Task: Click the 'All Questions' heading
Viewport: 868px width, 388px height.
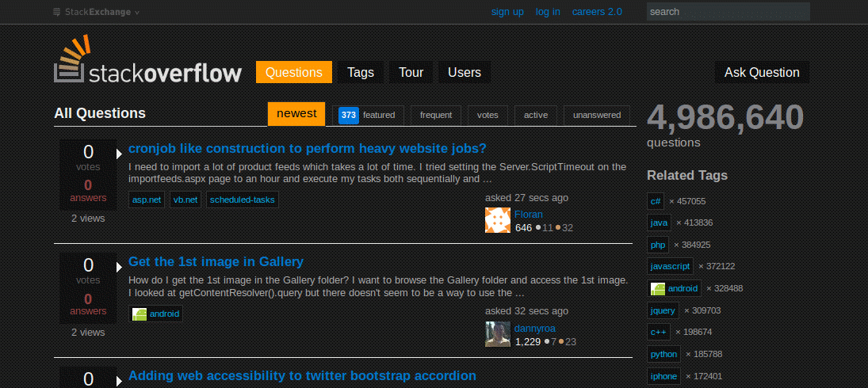Action: click(100, 113)
